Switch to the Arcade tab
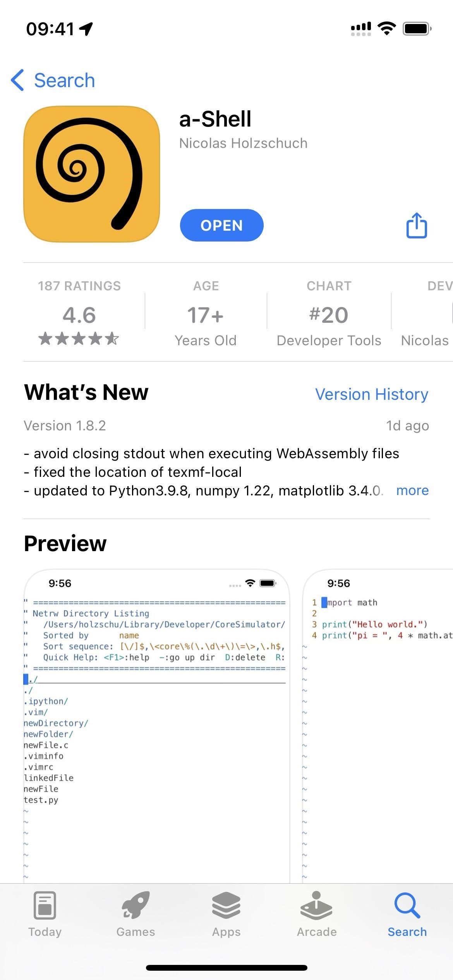 (x=317, y=914)
